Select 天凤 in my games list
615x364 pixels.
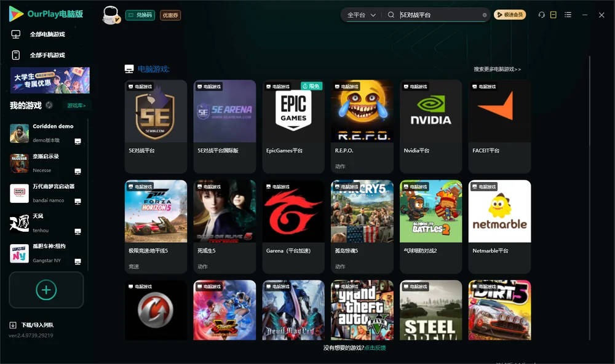point(46,223)
